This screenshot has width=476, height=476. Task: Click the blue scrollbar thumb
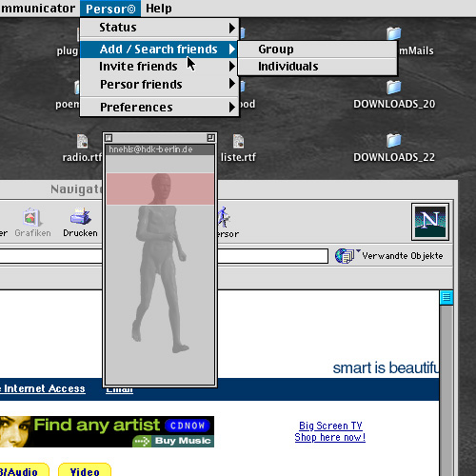click(x=446, y=298)
